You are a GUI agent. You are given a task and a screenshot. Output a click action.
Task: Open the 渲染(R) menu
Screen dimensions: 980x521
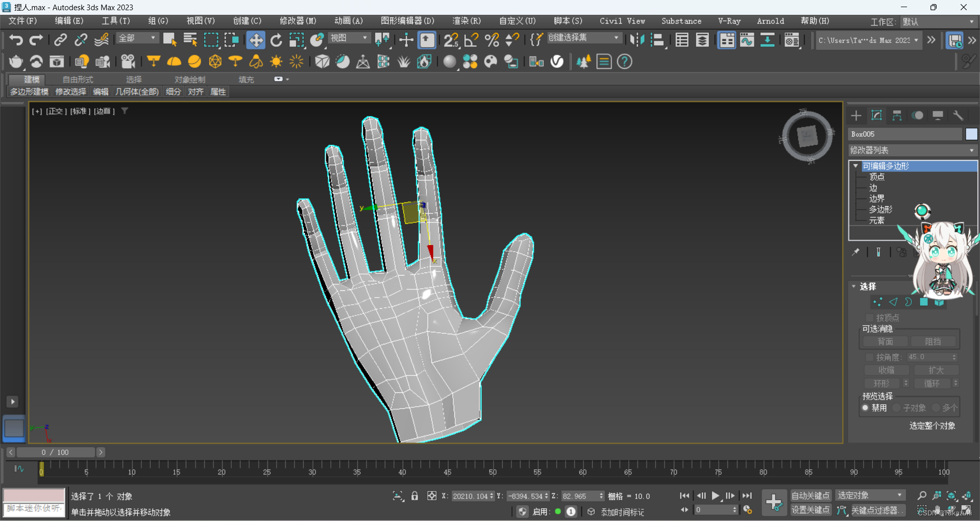[466, 21]
